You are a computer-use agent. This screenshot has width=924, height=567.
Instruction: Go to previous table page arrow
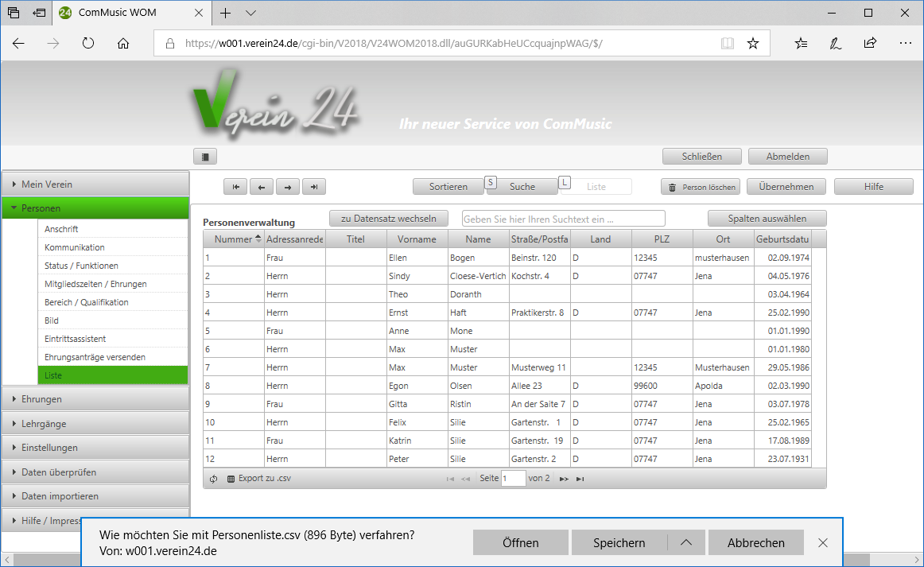click(465, 479)
